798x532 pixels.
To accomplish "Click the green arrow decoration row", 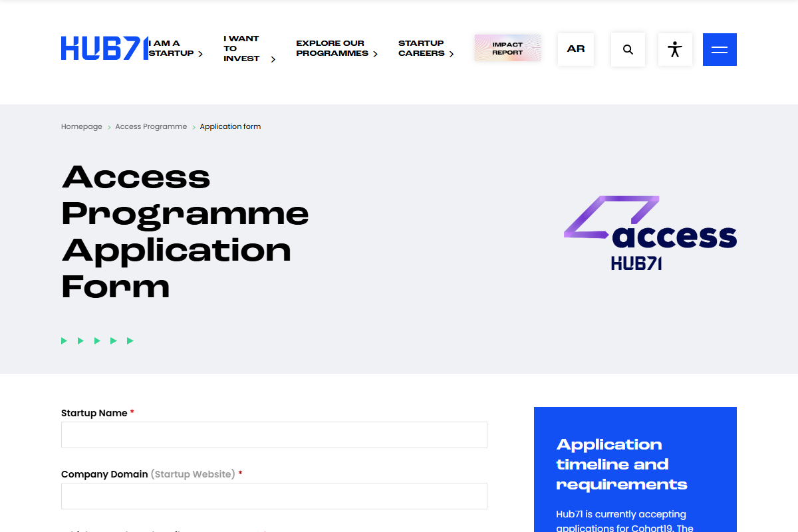I will [97, 340].
